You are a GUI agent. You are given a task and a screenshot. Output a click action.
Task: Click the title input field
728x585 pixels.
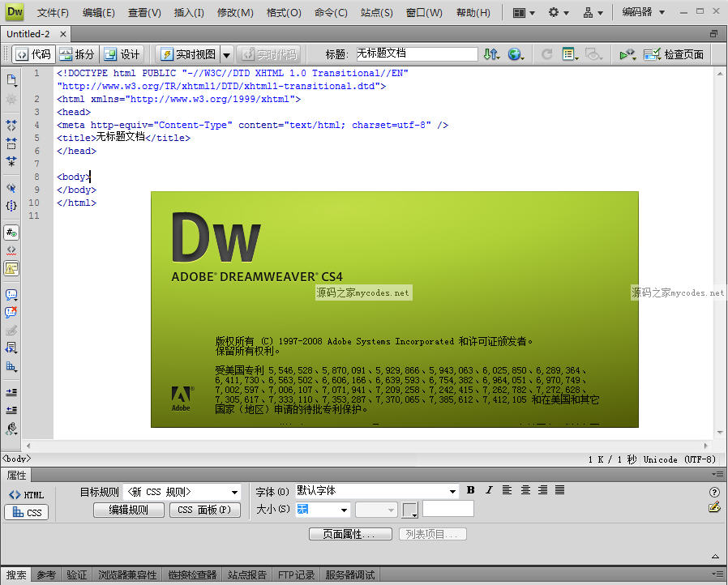click(417, 53)
